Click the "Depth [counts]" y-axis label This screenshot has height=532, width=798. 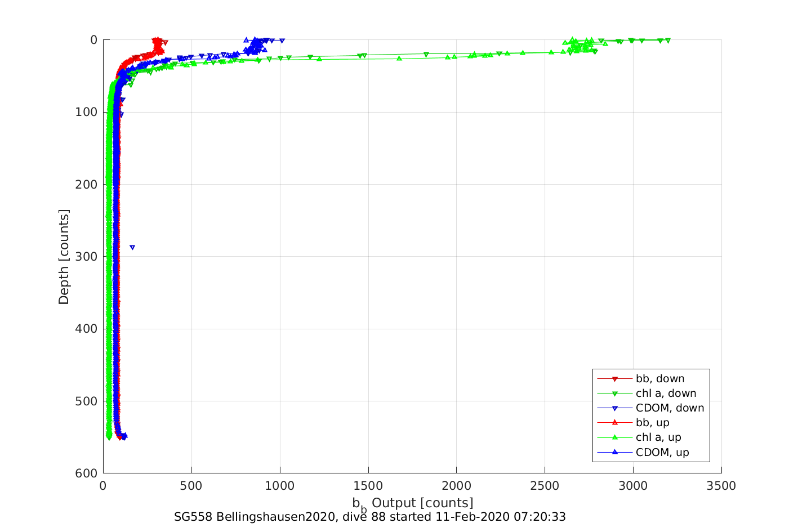(x=64, y=257)
